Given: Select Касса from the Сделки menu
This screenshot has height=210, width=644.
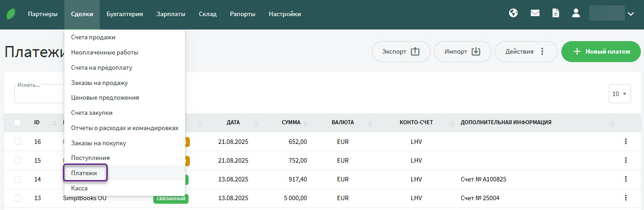Looking at the screenshot, I should pos(79,188).
